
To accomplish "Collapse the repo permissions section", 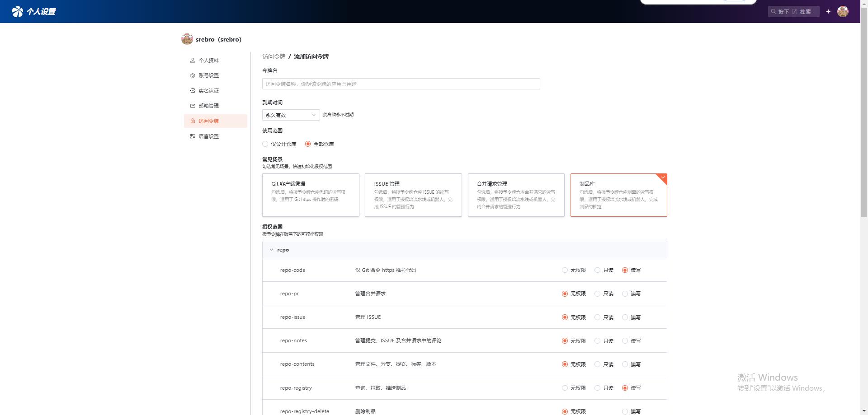I will pos(271,250).
